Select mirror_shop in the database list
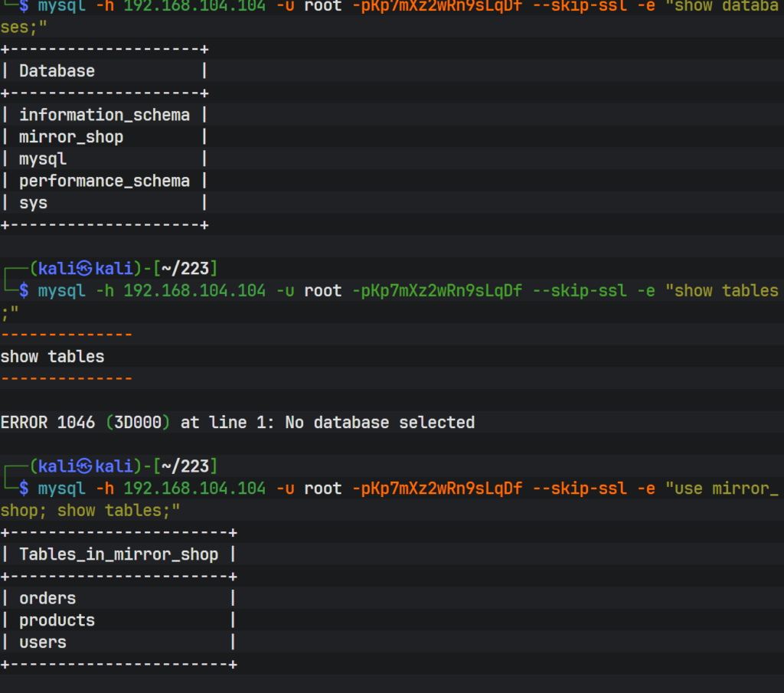The width and height of the screenshot is (784, 693). 71,137
